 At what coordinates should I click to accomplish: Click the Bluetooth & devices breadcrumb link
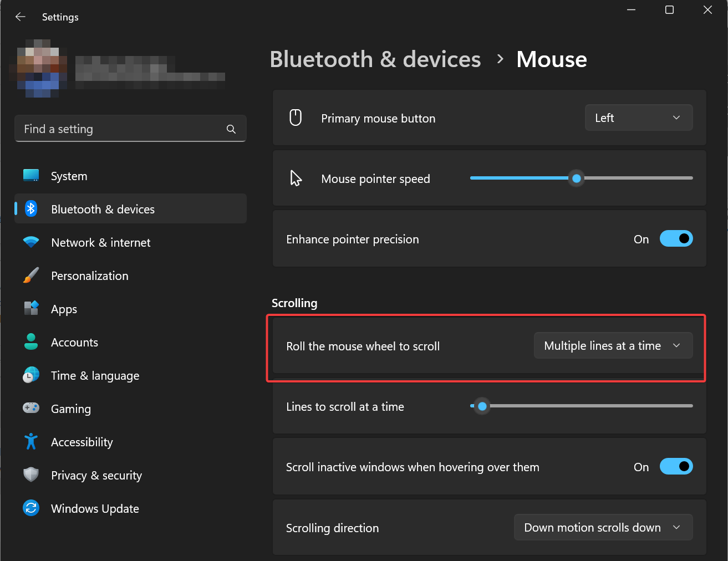coord(375,59)
